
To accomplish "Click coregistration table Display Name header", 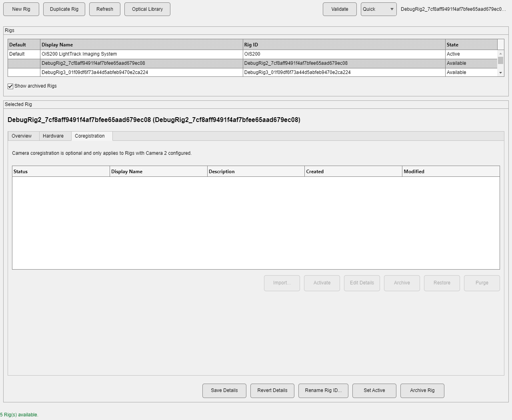I will 158,172.
